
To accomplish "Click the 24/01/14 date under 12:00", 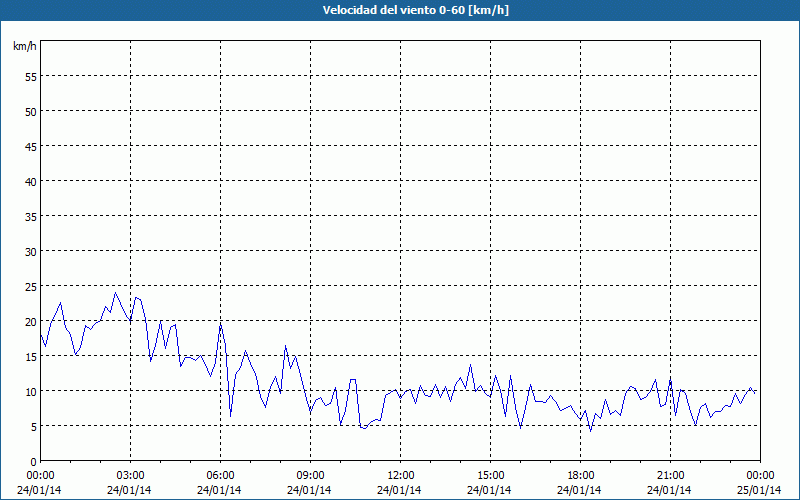I will tap(399, 490).
